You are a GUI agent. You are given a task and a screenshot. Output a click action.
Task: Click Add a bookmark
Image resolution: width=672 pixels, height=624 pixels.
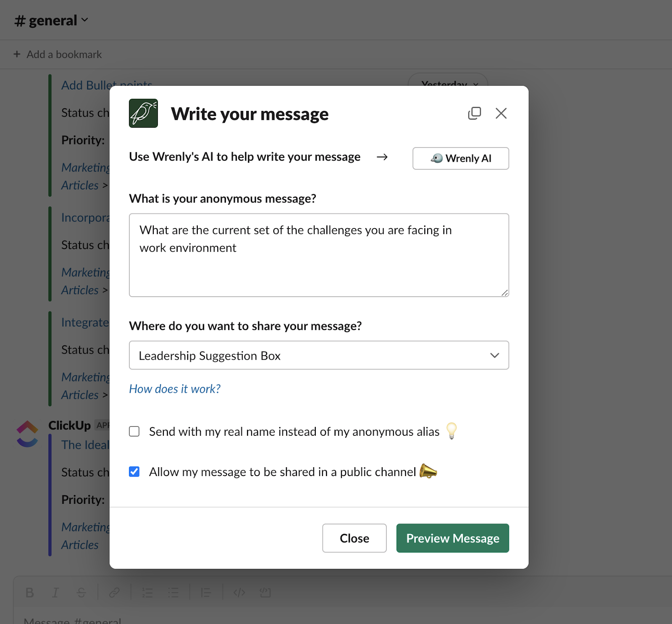64,55
